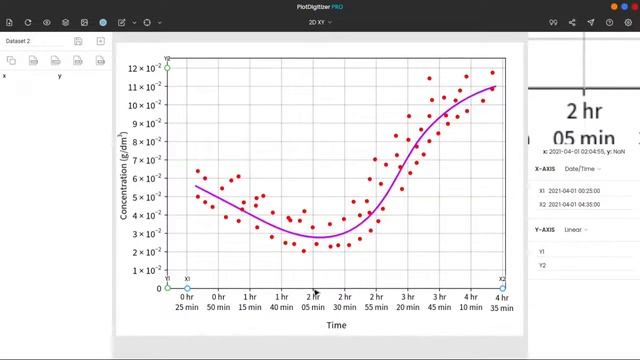Image resolution: width=640 pixels, height=360 pixels.
Task: Click the reload icon in the toolbar
Action: tap(28, 22)
